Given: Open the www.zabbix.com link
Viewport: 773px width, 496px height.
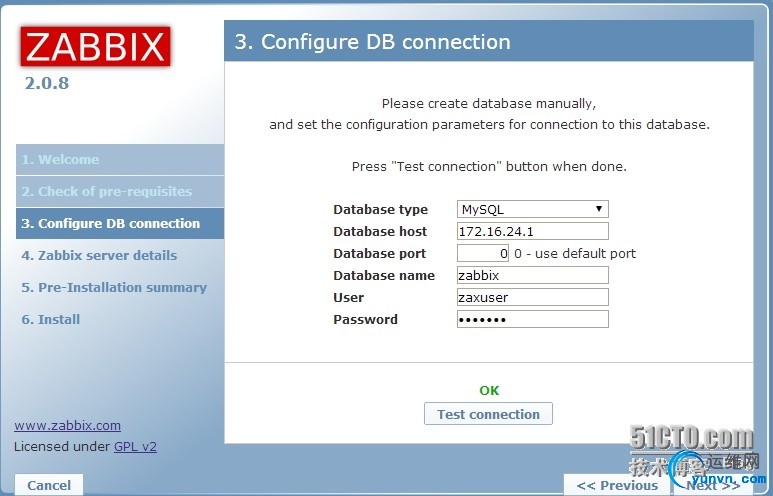Looking at the screenshot, I should [68, 425].
